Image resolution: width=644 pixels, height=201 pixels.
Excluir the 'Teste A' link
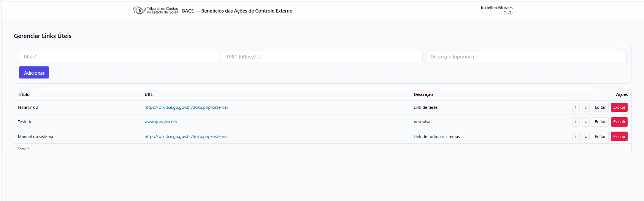point(619,122)
